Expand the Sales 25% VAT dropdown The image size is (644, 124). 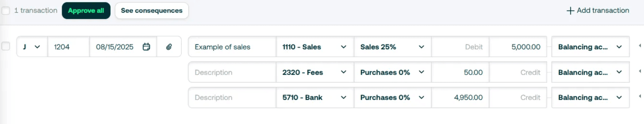click(392, 47)
